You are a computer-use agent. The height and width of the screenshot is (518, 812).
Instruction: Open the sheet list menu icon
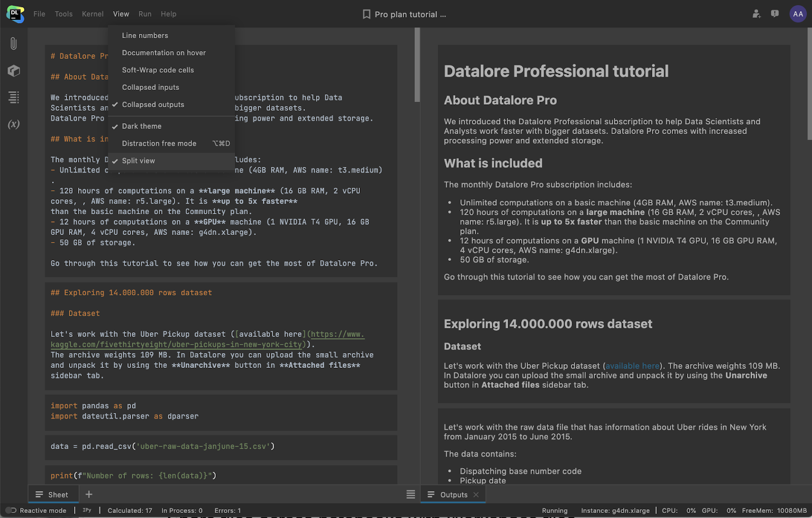(411, 494)
